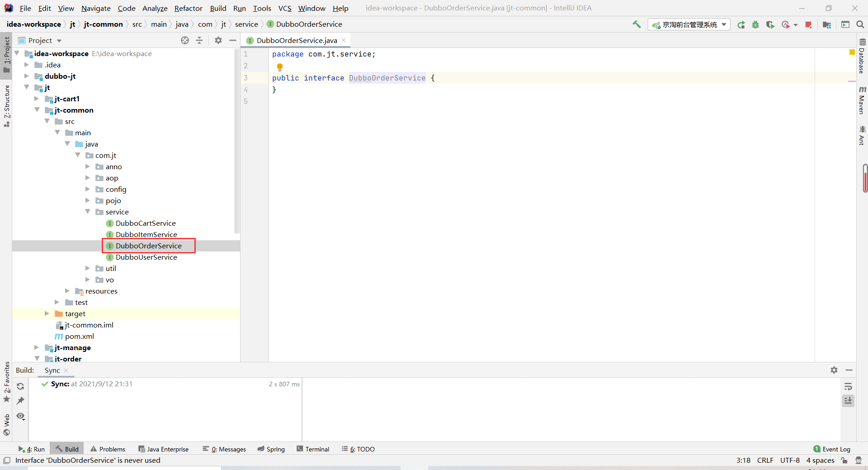Expand the anno package

88,166
